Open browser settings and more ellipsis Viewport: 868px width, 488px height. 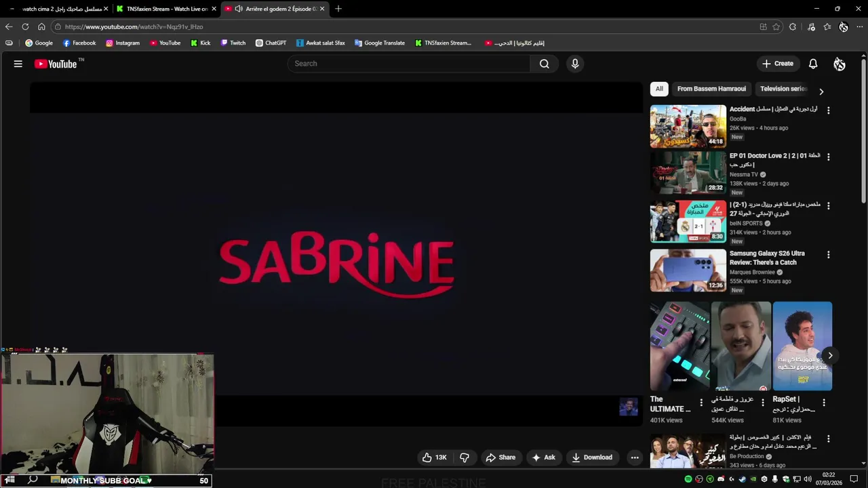click(860, 26)
